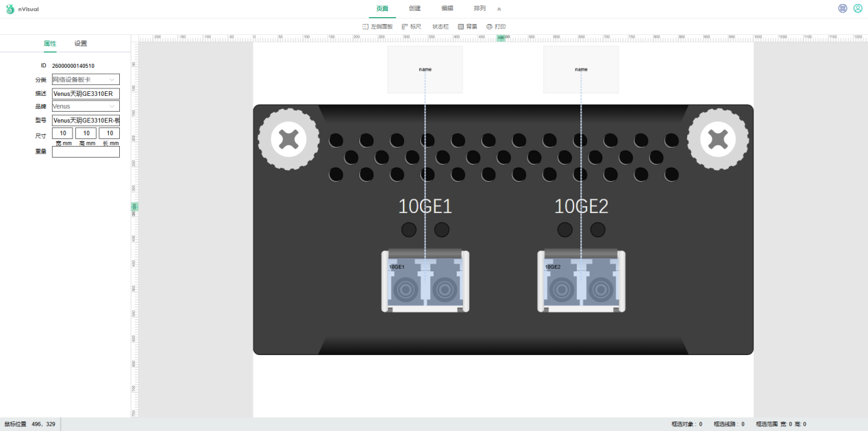Open the 品牌 Venus brand dropdown

click(86, 106)
